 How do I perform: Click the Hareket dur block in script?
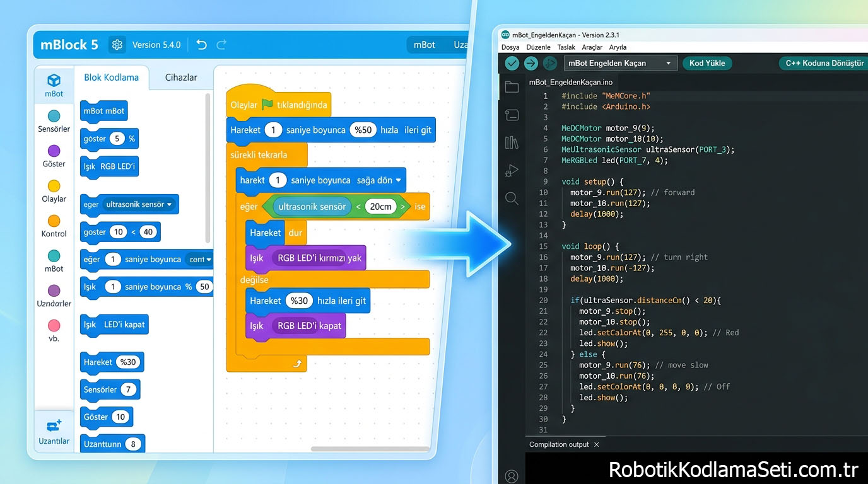[276, 233]
